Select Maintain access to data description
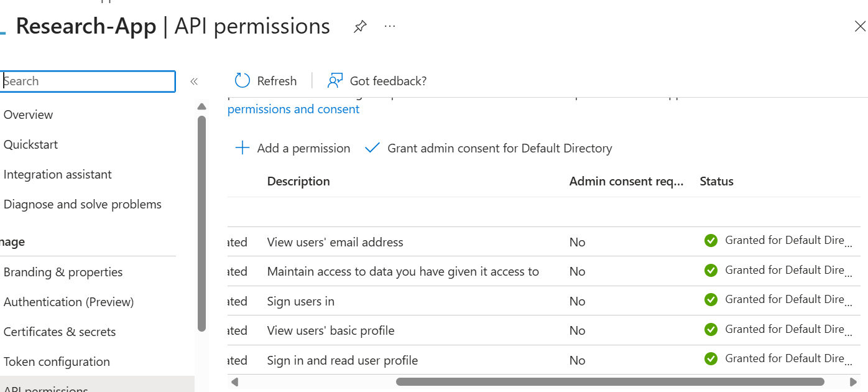This screenshot has width=868, height=392. click(x=403, y=271)
